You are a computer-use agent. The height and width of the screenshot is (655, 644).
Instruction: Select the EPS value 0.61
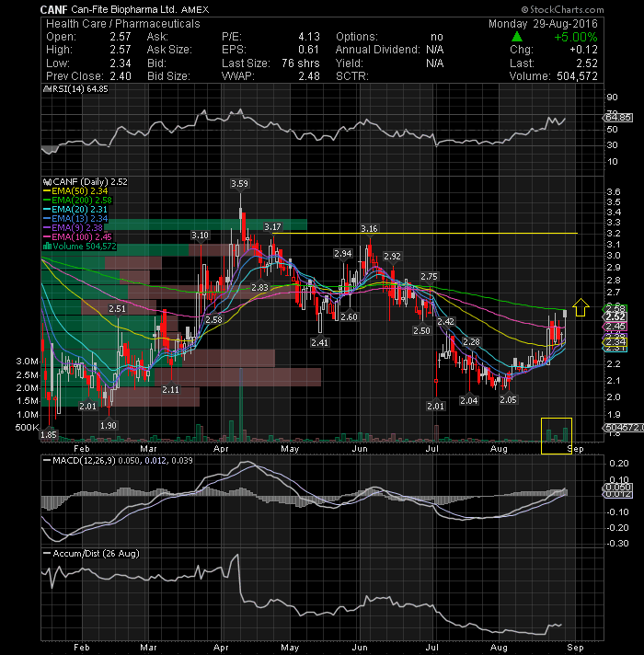[309, 50]
